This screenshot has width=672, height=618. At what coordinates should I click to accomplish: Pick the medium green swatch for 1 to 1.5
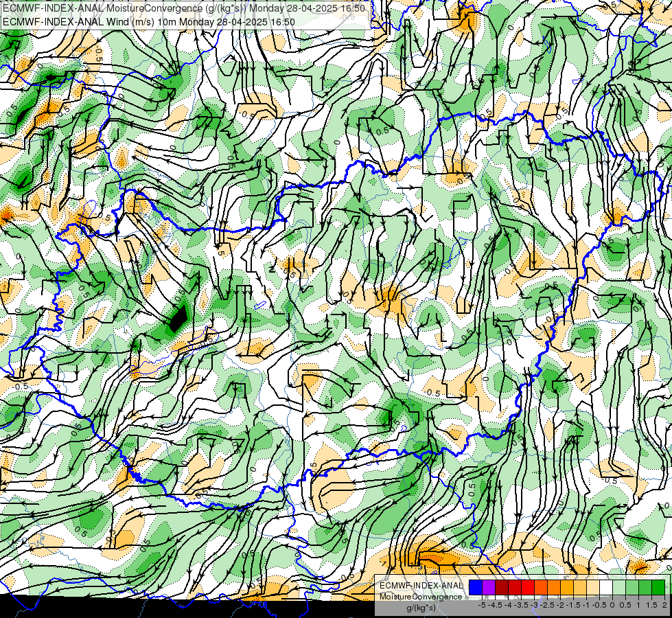[x=645, y=588]
